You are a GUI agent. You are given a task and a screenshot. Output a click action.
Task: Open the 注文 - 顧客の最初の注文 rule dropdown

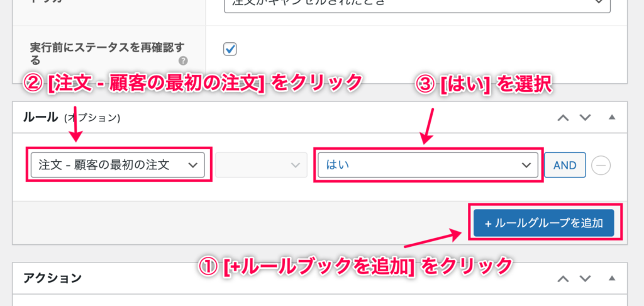point(118,165)
